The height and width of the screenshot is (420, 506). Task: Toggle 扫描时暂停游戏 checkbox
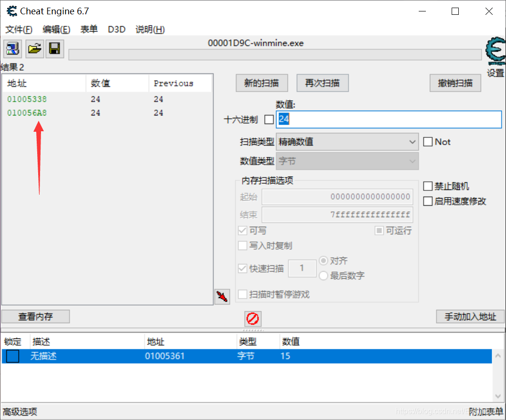tap(242, 294)
